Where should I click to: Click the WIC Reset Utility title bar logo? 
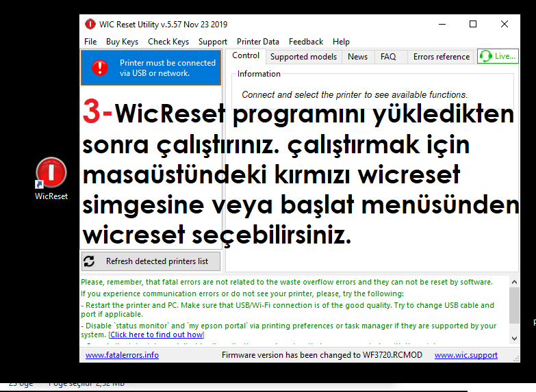click(x=90, y=24)
